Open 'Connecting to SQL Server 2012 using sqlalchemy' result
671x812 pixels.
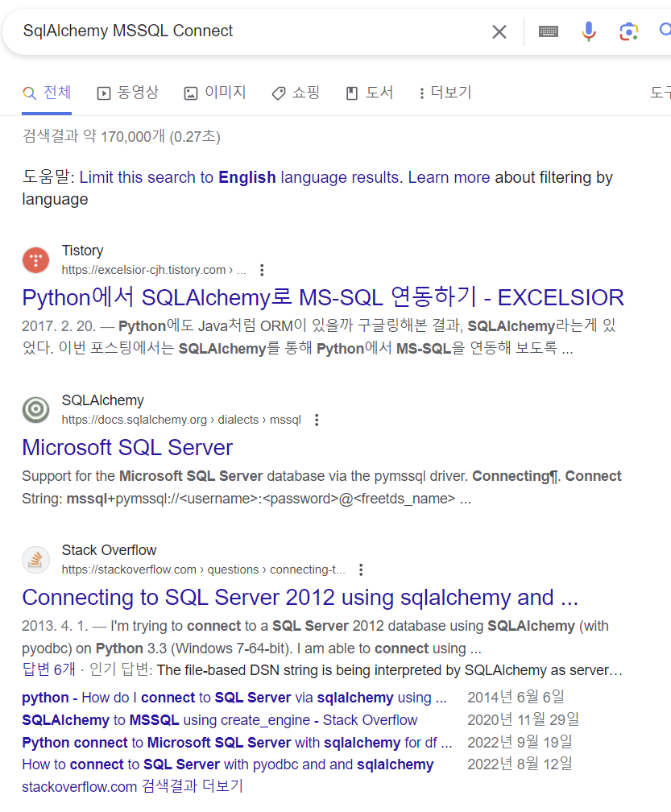pos(300,598)
